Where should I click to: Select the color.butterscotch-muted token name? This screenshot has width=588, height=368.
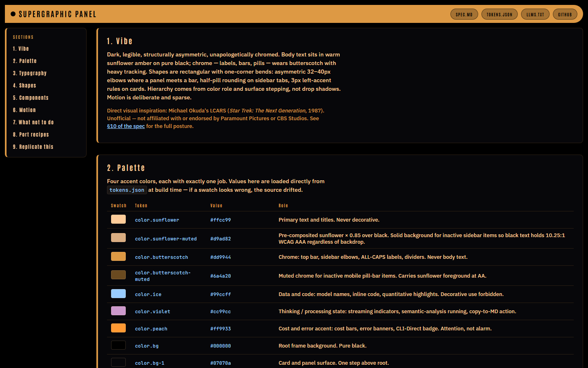163,276
